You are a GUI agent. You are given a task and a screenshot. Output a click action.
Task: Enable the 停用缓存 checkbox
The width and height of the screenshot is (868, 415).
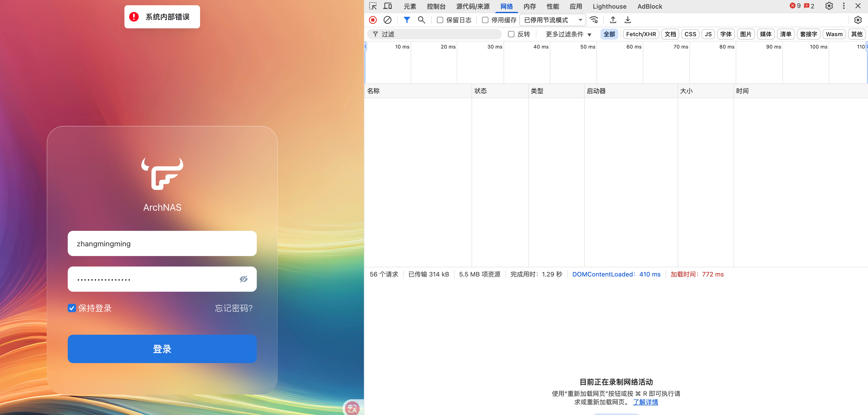485,20
